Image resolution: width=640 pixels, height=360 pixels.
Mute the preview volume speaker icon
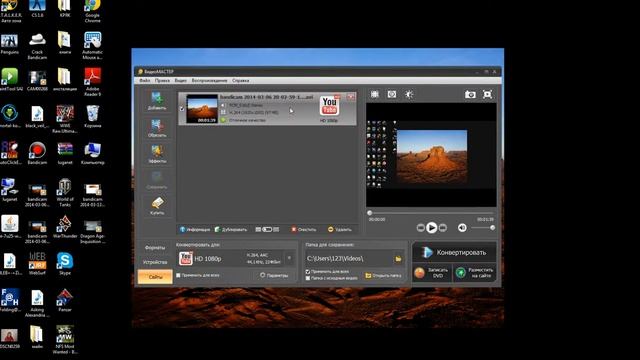[x=462, y=228]
